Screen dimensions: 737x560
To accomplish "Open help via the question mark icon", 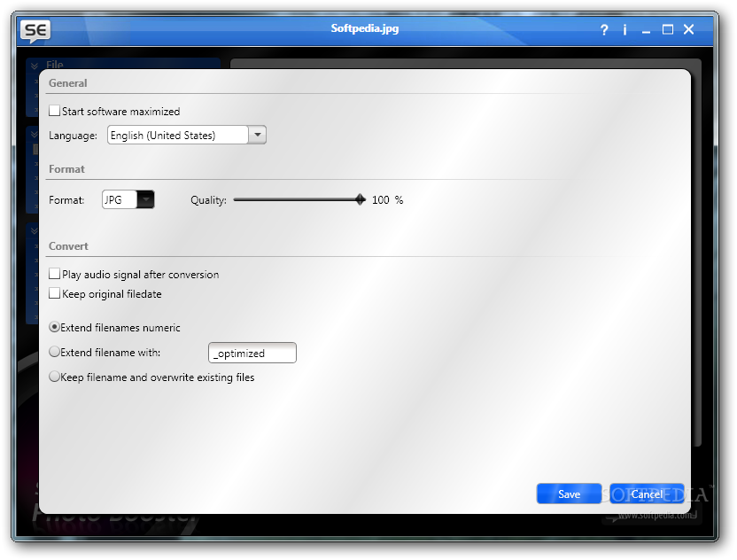I will (x=604, y=30).
